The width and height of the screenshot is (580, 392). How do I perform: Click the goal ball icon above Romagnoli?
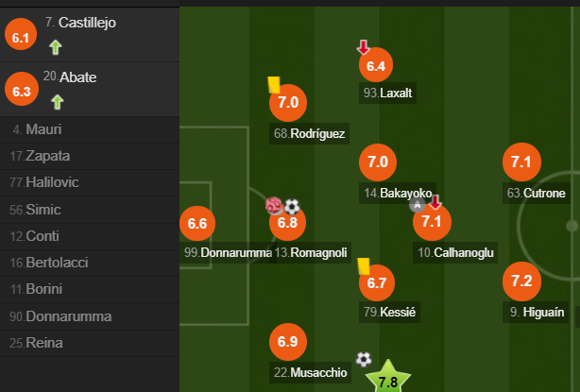coord(292,206)
